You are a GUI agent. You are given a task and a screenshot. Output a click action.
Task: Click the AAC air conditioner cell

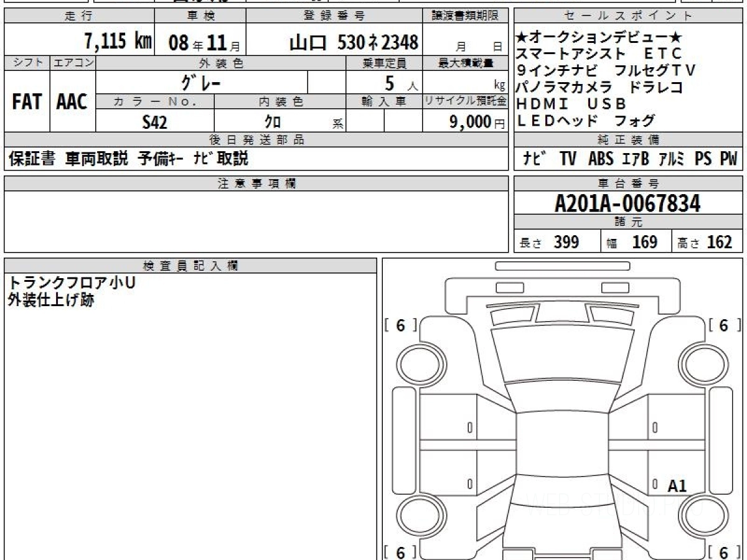(x=72, y=102)
